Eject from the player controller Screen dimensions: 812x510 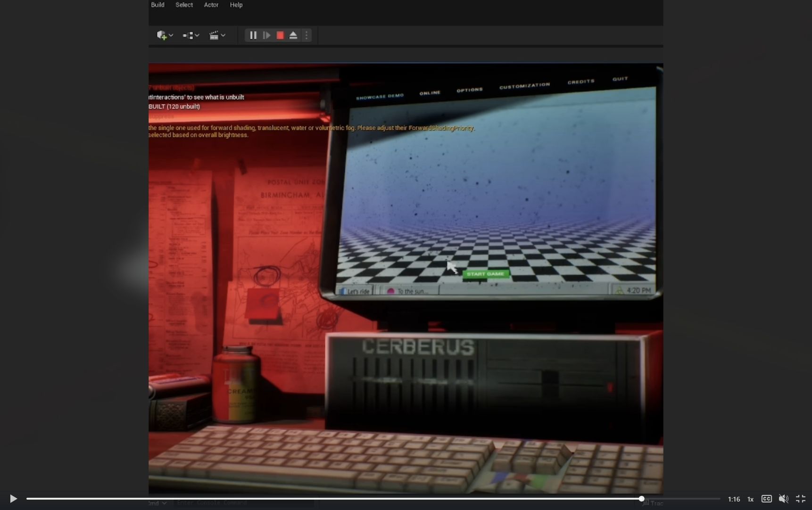pos(293,35)
